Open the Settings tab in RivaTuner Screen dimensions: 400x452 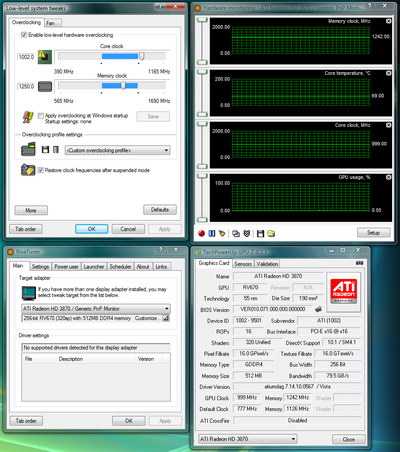(x=40, y=267)
